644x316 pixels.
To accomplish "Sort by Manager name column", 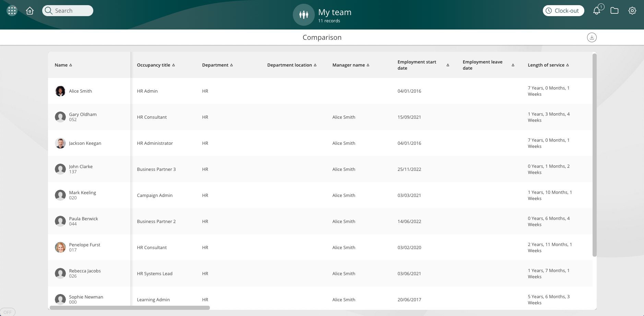I will (351, 65).
